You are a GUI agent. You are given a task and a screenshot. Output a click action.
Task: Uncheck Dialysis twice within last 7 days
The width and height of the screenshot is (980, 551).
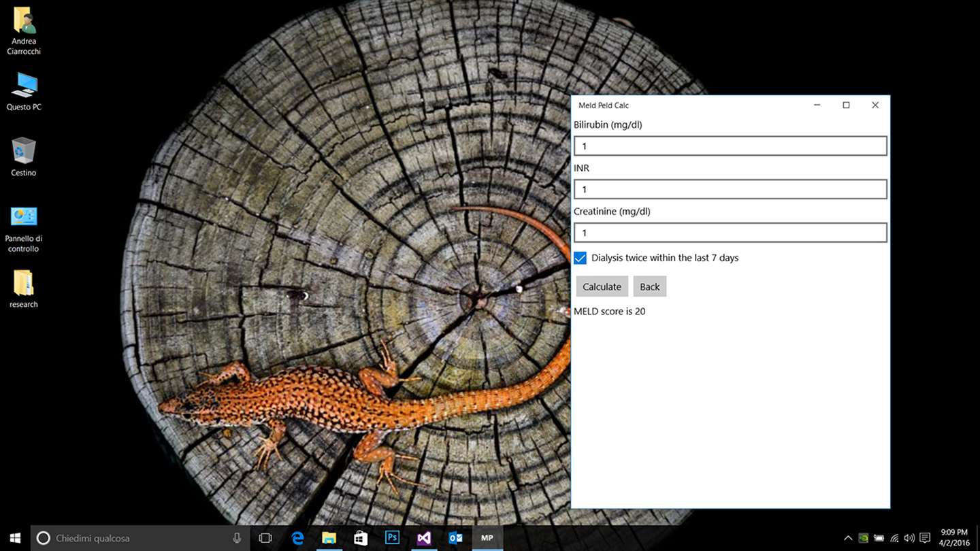[580, 258]
